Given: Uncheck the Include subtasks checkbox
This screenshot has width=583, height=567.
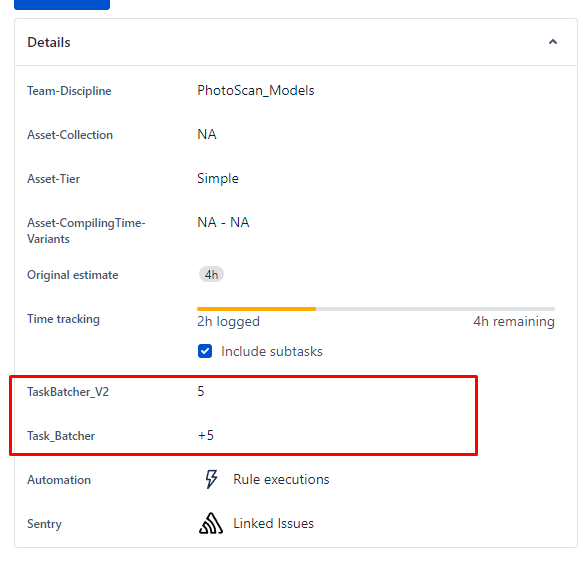Looking at the screenshot, I should 205,351.
